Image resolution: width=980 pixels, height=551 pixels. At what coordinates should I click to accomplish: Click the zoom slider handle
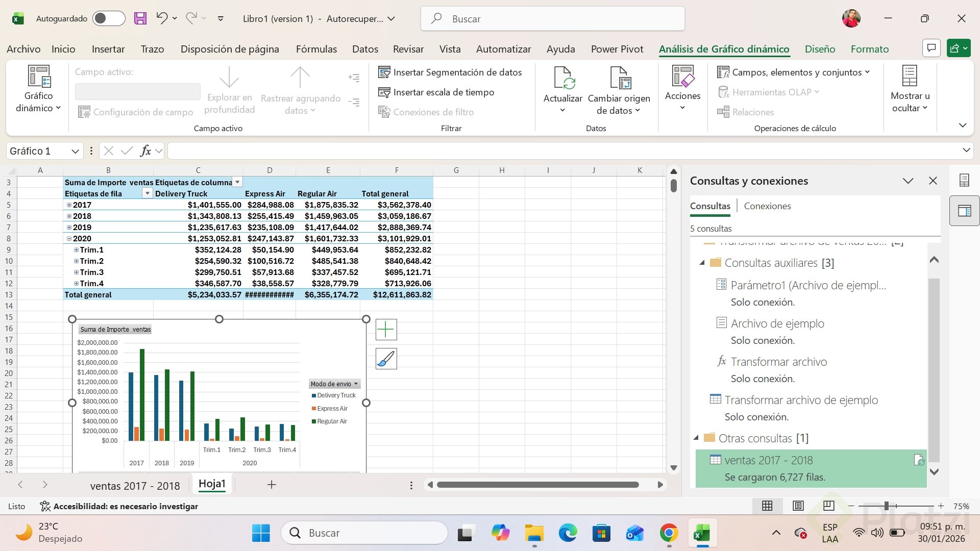pyautogui.click(x=887, y=506)
